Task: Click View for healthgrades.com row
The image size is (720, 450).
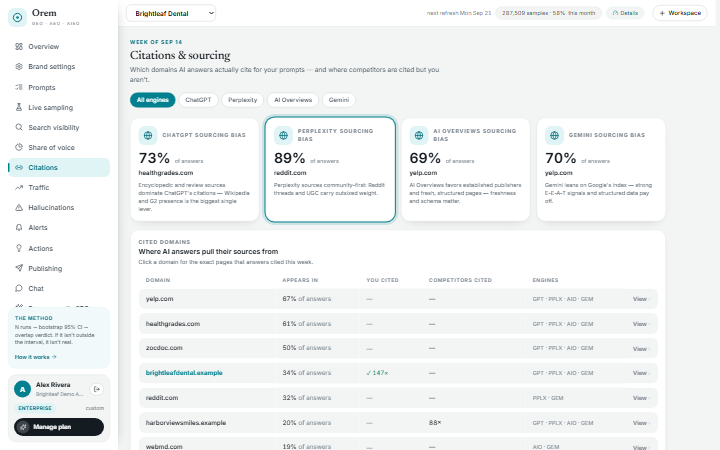Action: pos(641,324)
